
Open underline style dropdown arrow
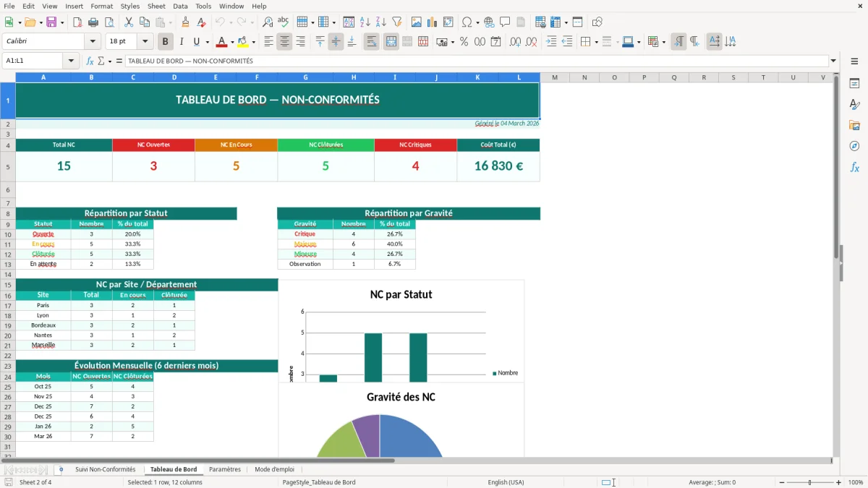207,42
